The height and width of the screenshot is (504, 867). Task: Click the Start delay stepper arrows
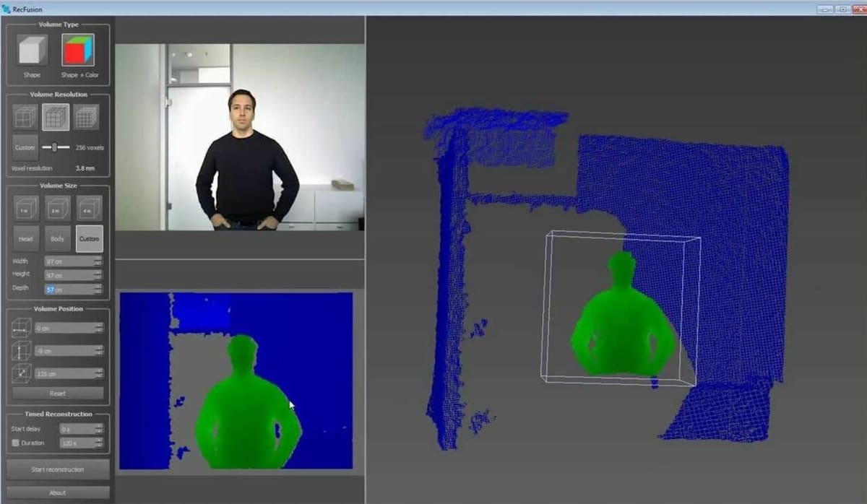point(98,429)
